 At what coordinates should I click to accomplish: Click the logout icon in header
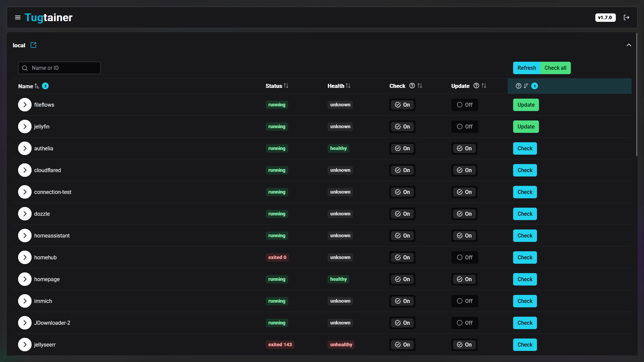tap(626, 17)
